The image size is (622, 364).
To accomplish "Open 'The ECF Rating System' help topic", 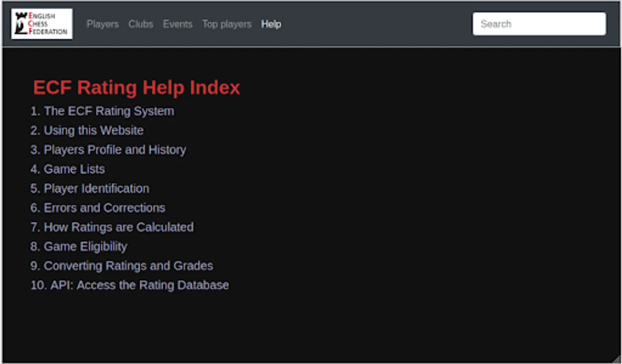I will 109,111.
